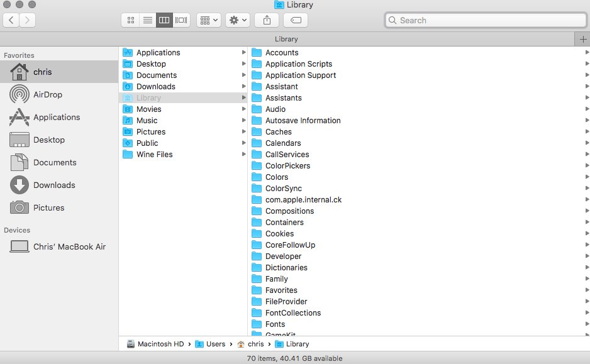Switch to column view
Image resolution: width=590 pixels, height=364 pixels.
[164, 20]
